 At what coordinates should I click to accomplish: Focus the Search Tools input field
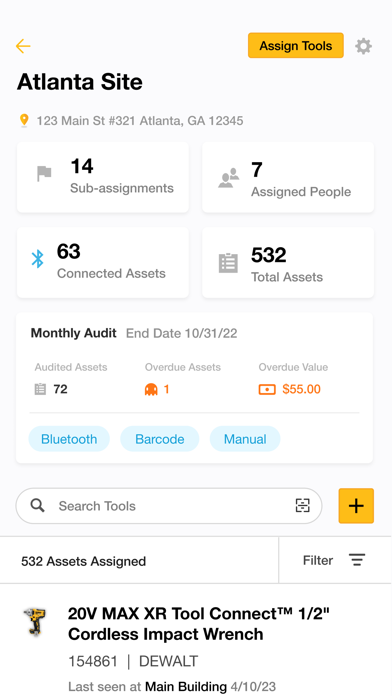(x=169, y=506)
